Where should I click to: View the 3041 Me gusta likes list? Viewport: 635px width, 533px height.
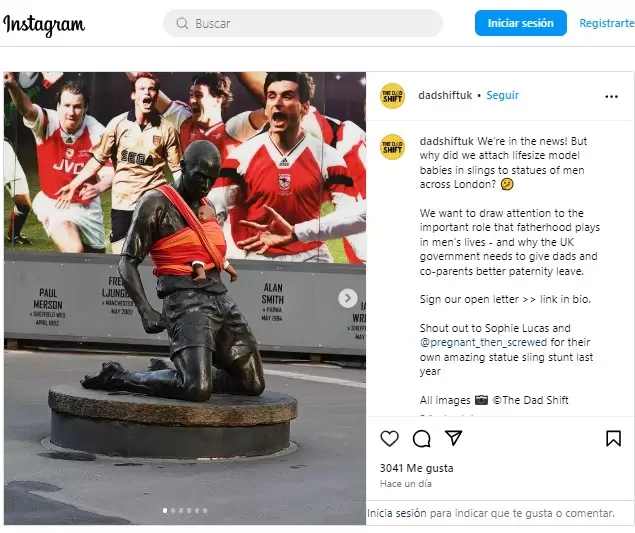click(416, 468)
